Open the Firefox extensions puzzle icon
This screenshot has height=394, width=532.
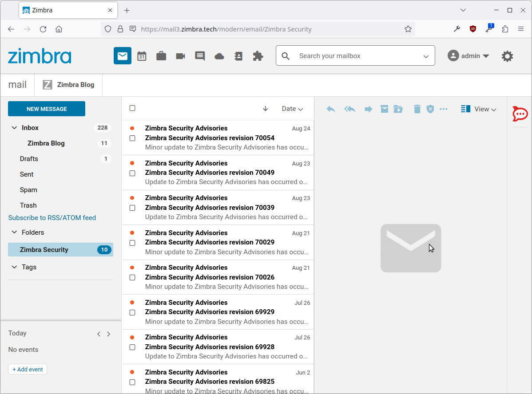(x=505, y=29)
